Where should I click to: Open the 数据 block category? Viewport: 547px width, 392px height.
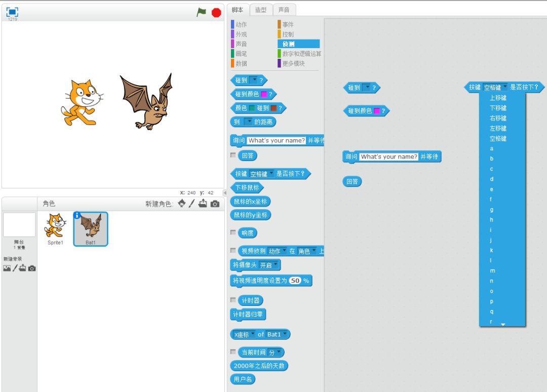[x=241, y=63]
